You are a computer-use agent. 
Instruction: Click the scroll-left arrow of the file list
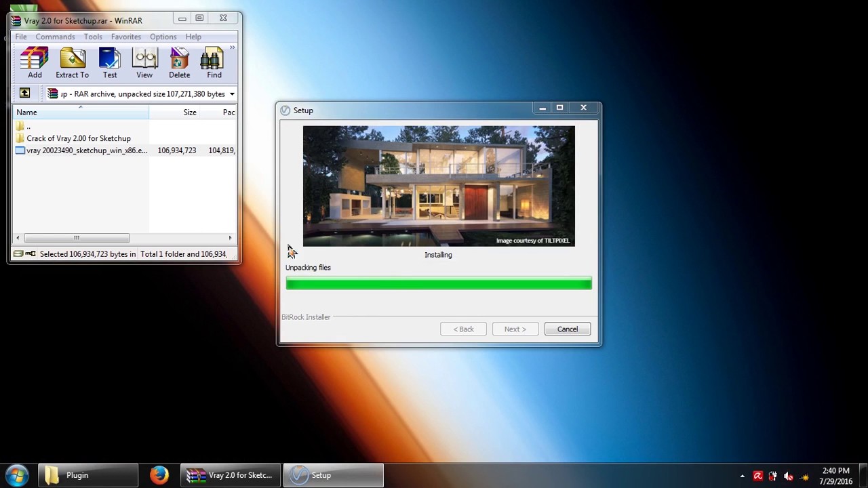18,238
